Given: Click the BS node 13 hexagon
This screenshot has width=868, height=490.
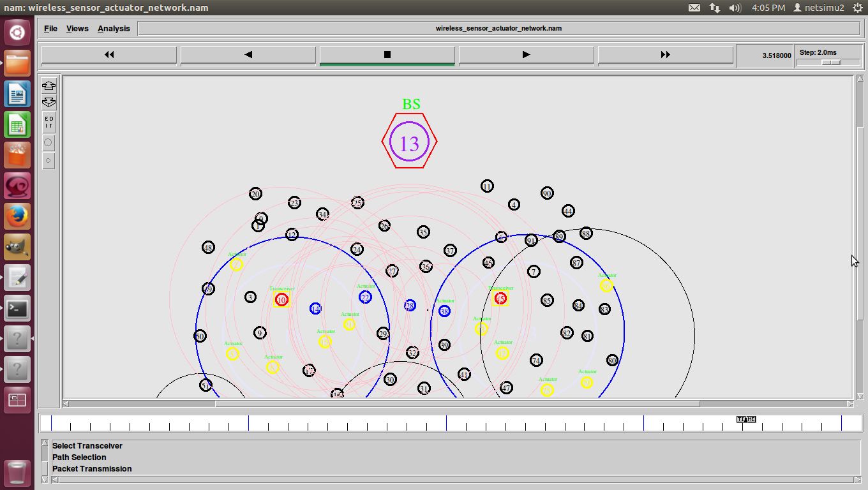Looking at the screenshot, I should 409,142.
